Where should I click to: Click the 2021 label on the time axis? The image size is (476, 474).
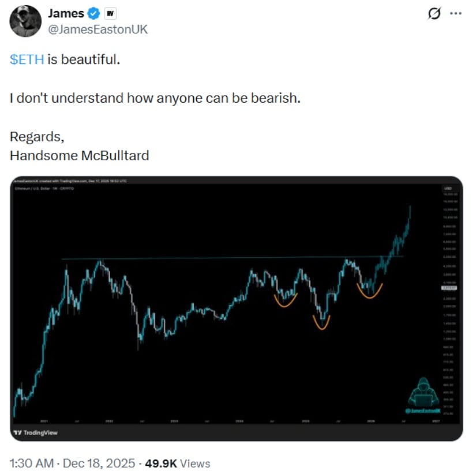pos(44,421)
